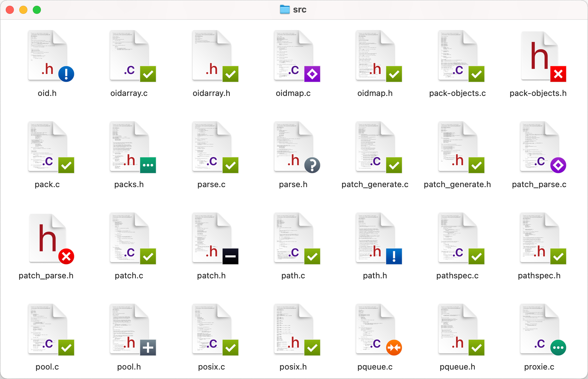This screenshot has height=379, width=588.
Task: Select the oidarray.c file icon
Action: tap(129, 56)
